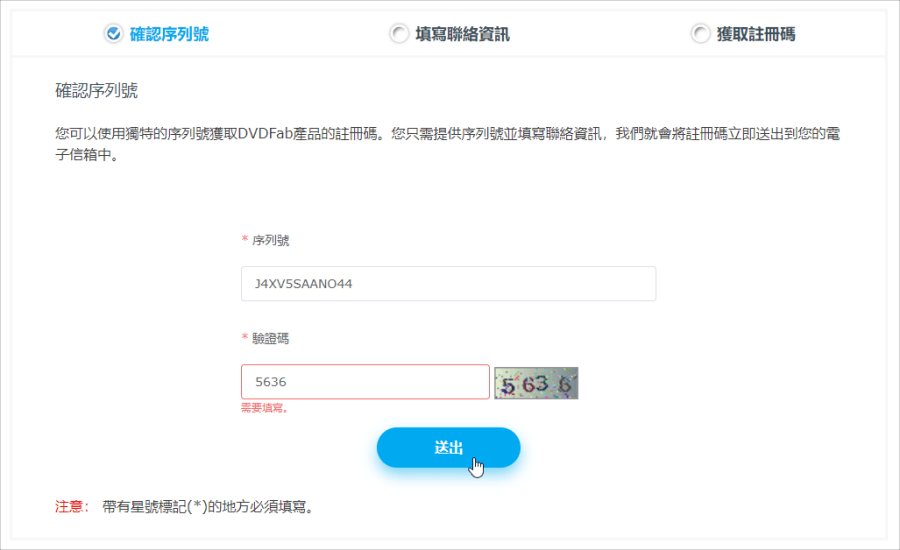Refresh the captcha image beside the code field
900x550 pixels.
[536, 383]
